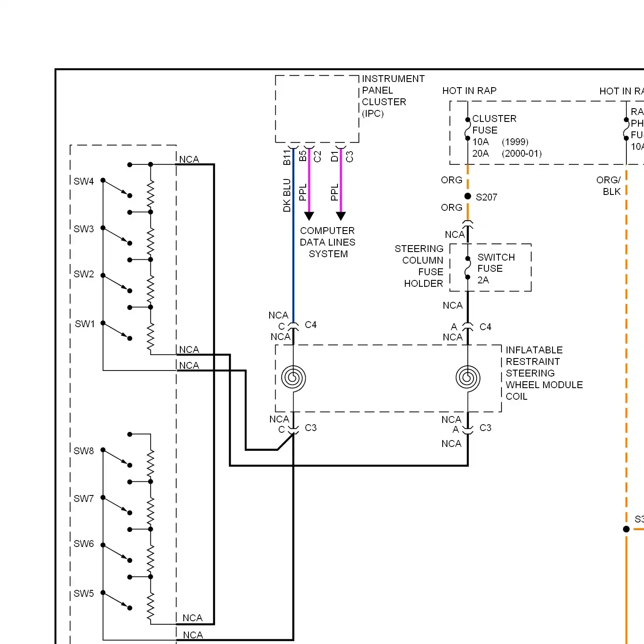Click the right clockspring coil spiral symbol
Viewport: 644px width, 644px height.
coord(468,378)
